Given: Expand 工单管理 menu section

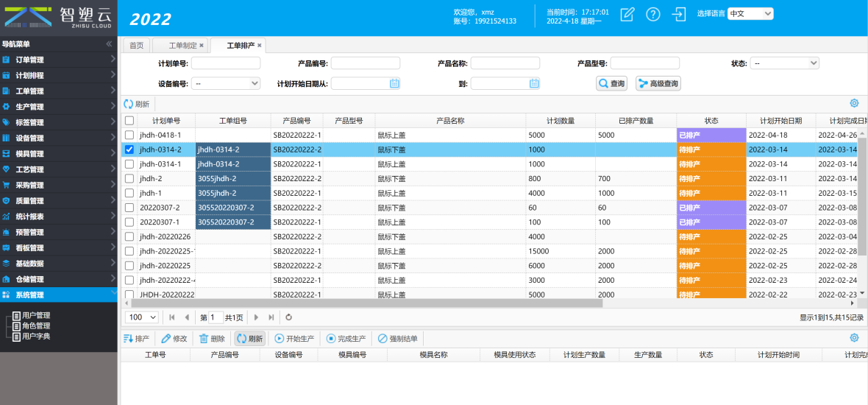Looking at the screenshot, I should [x=59, y=91].
